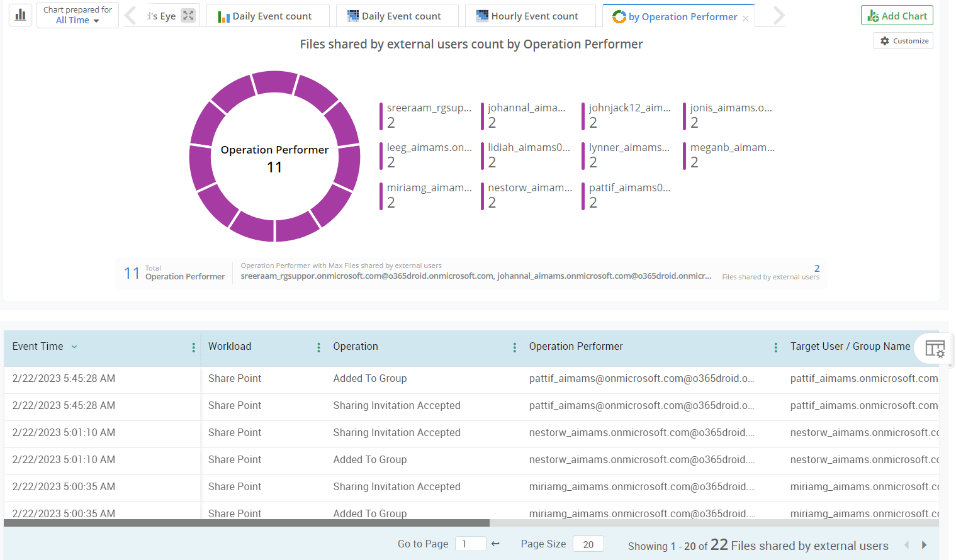This screenshot has width=956, height=560.
Task: Open the Customize options
Action: (903, 40)
